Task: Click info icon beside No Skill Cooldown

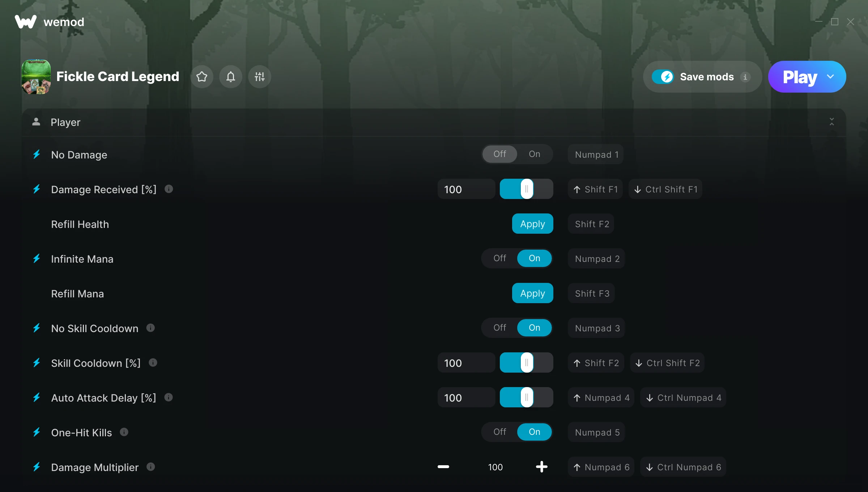Action: pos(150,328)
